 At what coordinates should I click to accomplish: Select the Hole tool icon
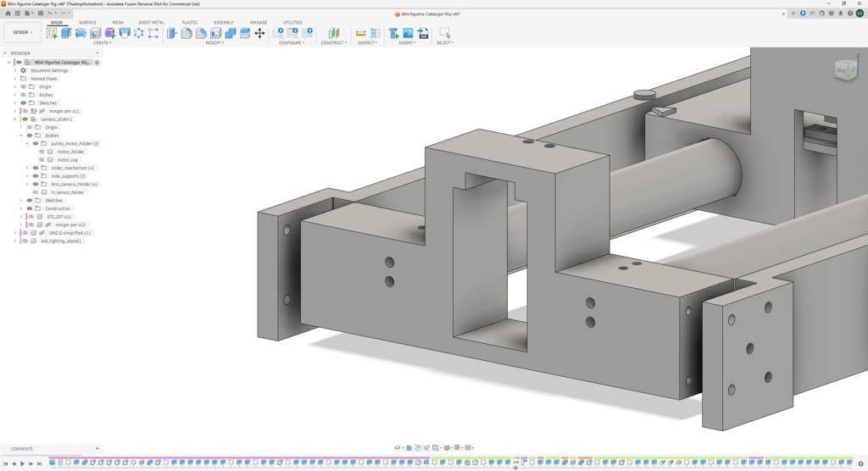(x=95, y=33)
